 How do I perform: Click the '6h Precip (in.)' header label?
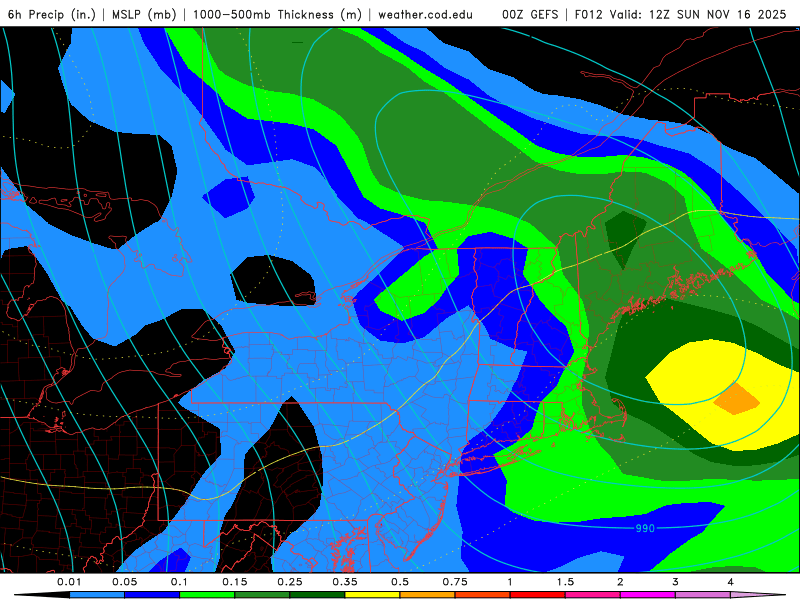point(52,14)
